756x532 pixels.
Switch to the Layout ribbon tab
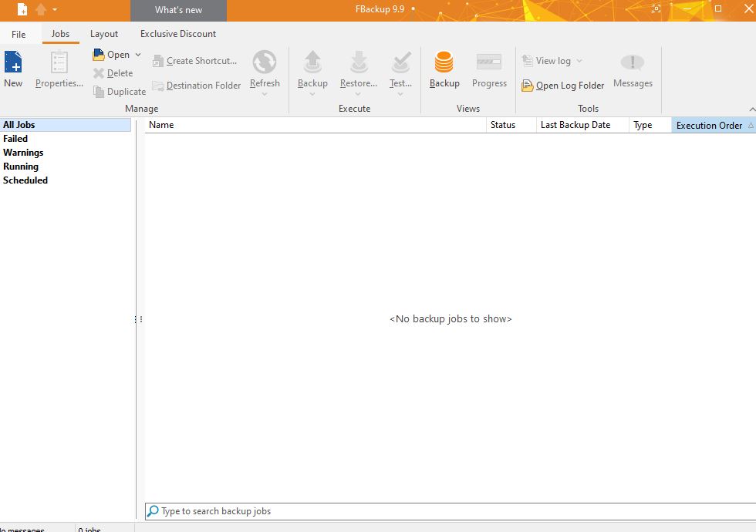point(103,34)
